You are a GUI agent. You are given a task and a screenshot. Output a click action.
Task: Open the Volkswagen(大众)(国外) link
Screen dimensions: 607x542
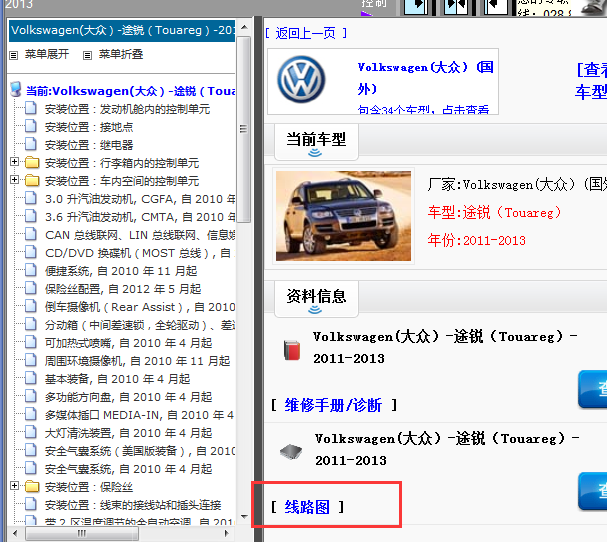(x=425, y=78)
